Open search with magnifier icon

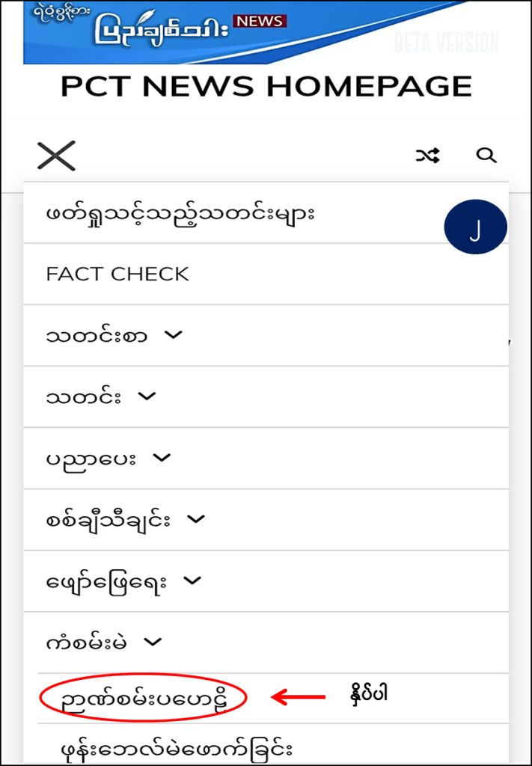click(x=486, y=156)
